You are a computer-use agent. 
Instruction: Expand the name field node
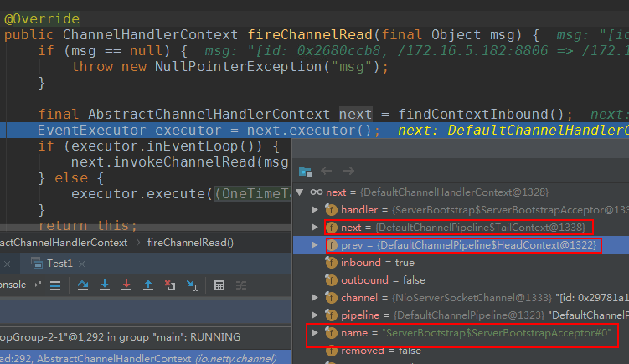pos(315,333)
